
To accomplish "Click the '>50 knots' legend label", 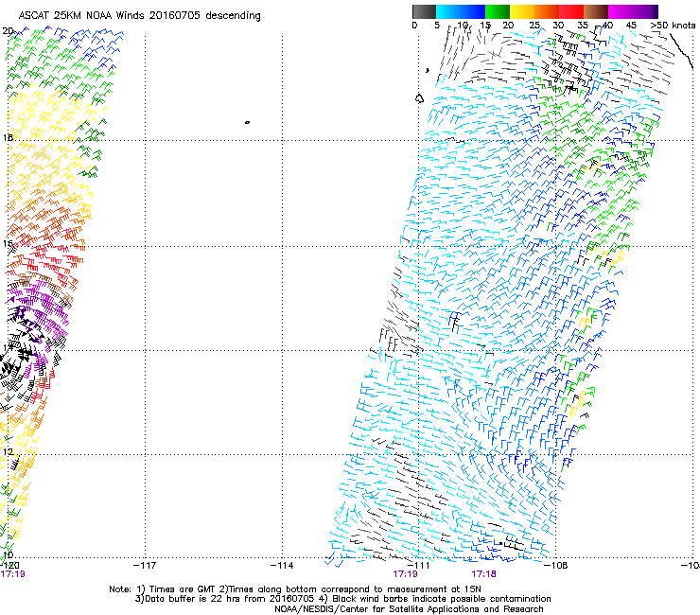I will 673,26.
